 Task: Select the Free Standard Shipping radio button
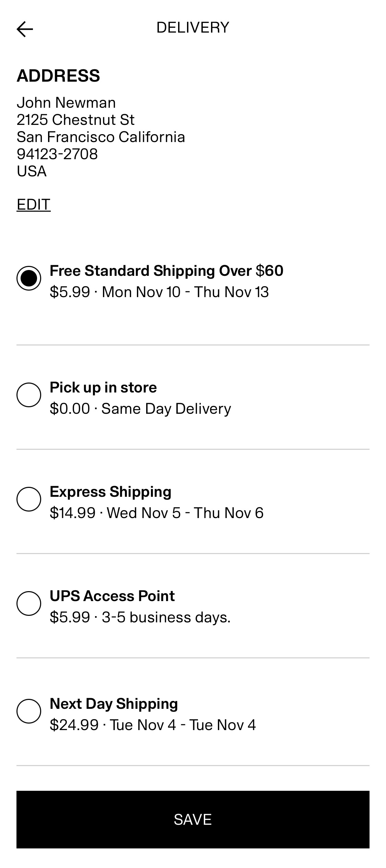coord(29,278)
